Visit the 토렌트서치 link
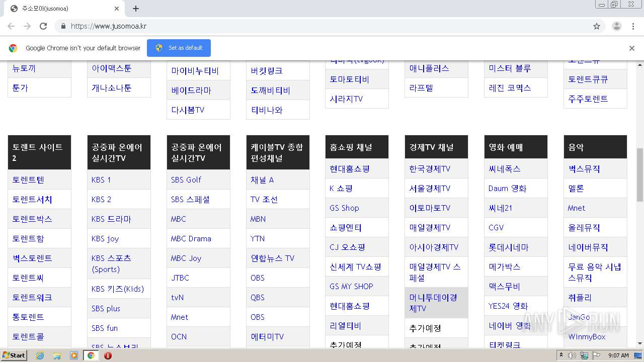 (x=32, y=200)
